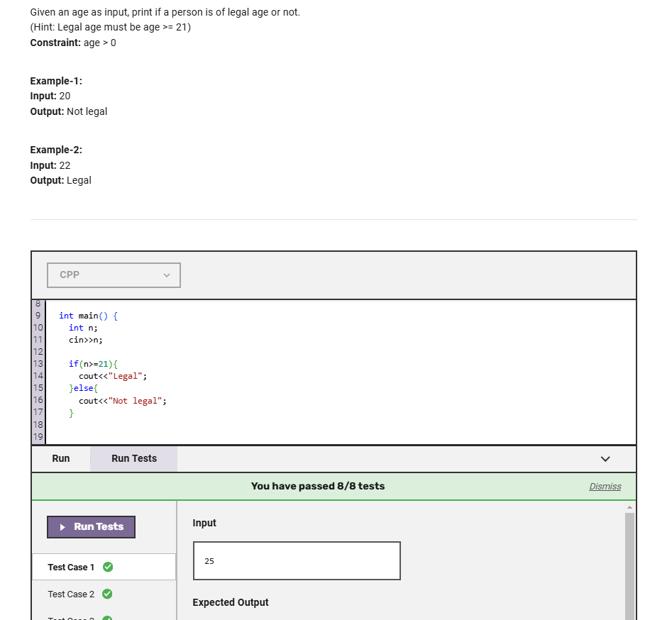Image resolution: width=672 pixels, height=620 pixels.
Task: Click the code line if(n>=21)
Action: [93, 364]
